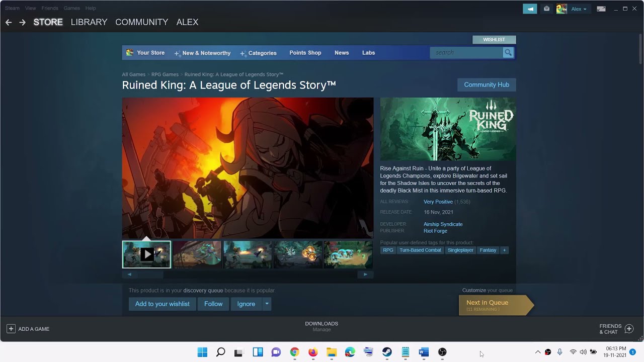This screenshot has height=362, width=644.
Task: Click the Add a Game plus icon
Action: coord(11,329)
